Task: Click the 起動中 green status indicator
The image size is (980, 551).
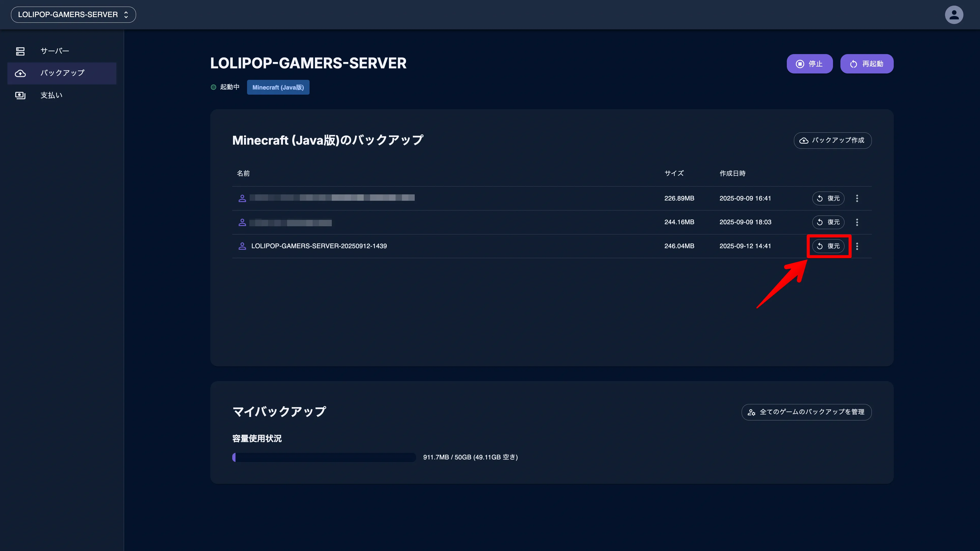Action: pos(213,87)
